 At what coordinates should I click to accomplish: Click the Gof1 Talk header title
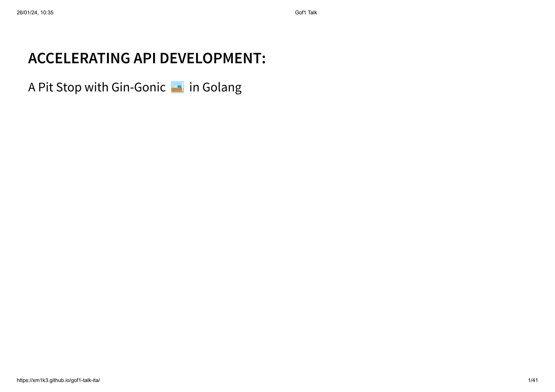(x=306, y=12)
